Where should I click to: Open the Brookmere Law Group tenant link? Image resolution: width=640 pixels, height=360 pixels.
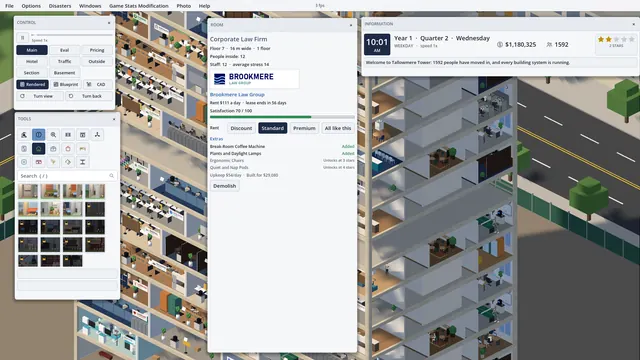tap(237, 95)
